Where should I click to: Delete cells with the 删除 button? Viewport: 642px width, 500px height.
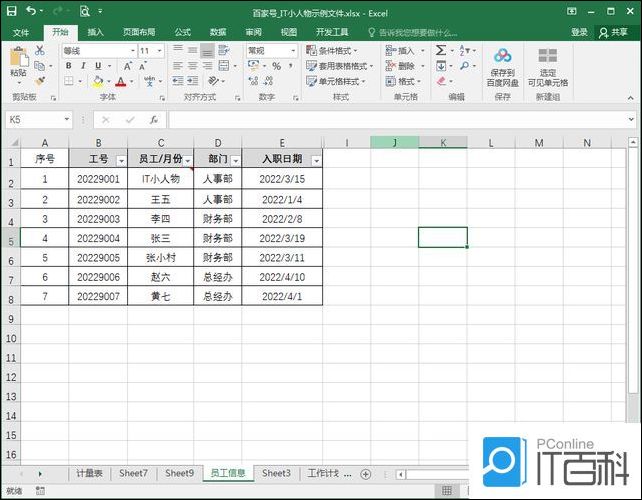[x=400, y=66]
